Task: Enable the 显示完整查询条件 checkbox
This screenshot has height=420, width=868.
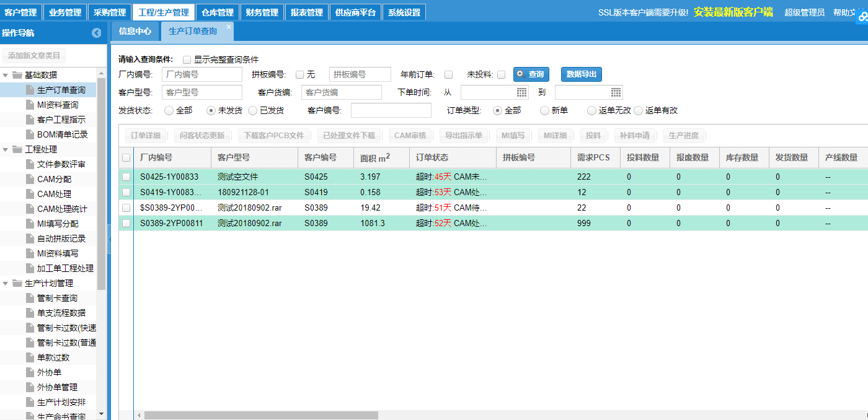Action: pos(187,59)
